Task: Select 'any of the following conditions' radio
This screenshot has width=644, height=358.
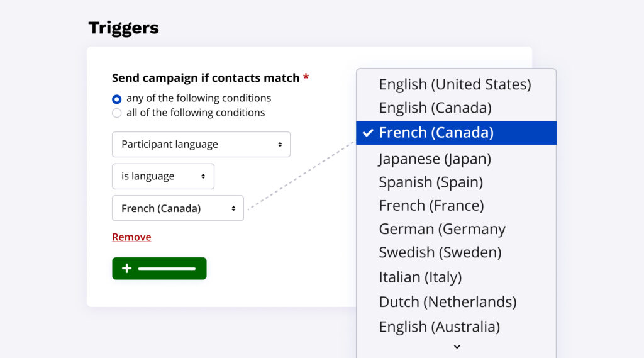Action: coord(117,99)
